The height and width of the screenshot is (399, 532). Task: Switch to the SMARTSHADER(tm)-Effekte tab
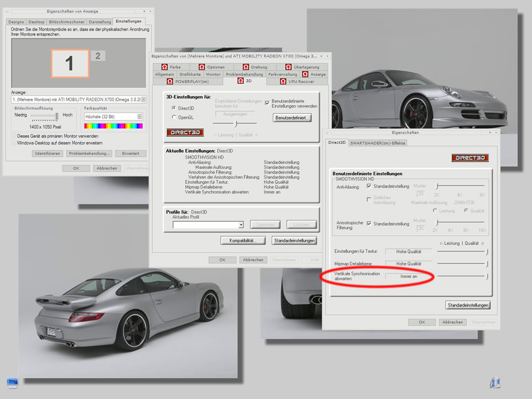(x=378, y=143)
